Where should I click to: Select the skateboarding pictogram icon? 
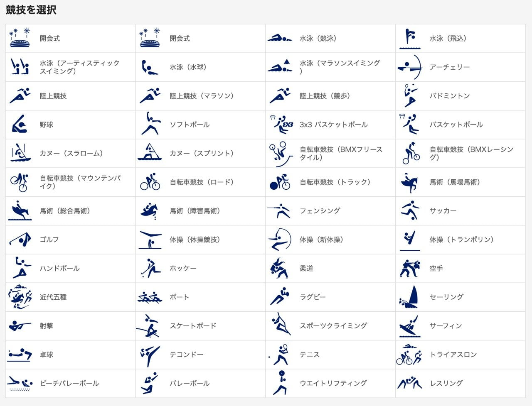(x=149, y=326)
